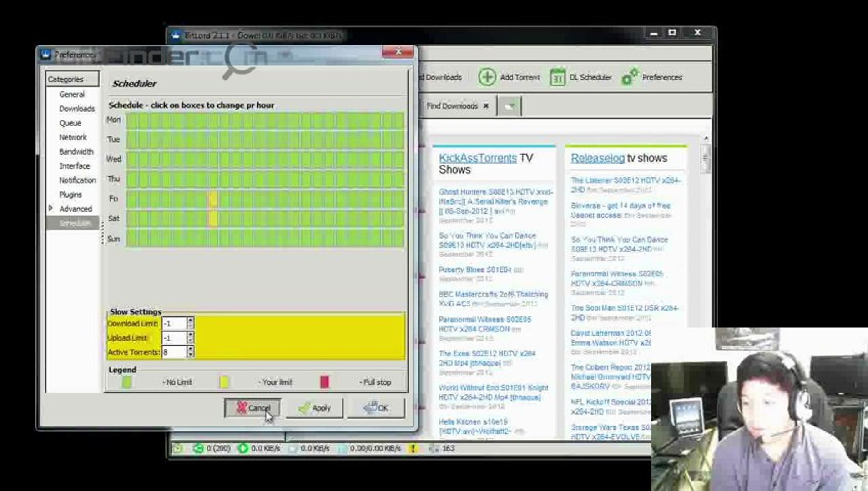Click the Wed row label in schedule
Viewport: 868px width, 491px height.
point(114,159)
